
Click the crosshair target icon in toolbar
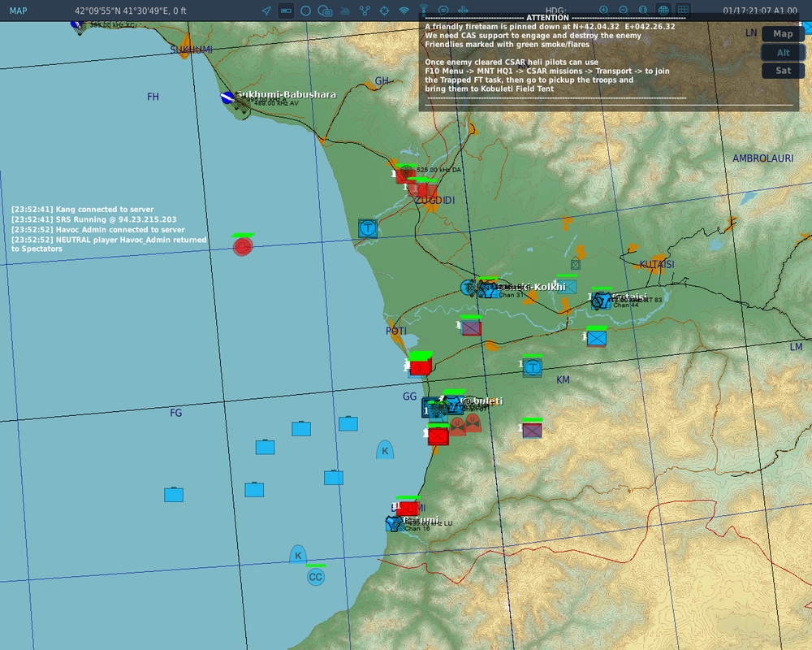(384, 11)
